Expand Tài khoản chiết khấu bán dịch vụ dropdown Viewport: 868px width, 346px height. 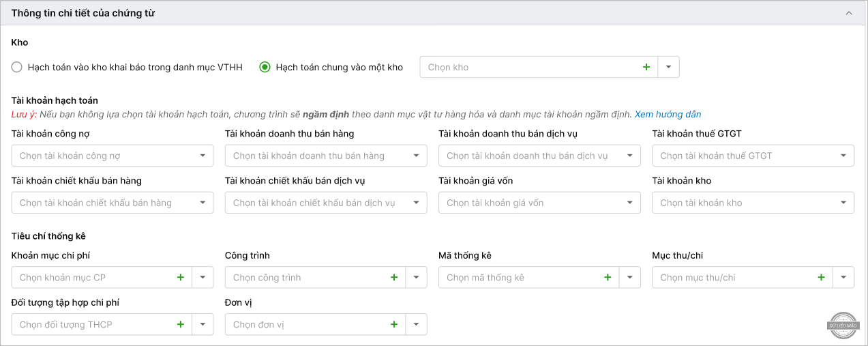click(x=416, y=203)
